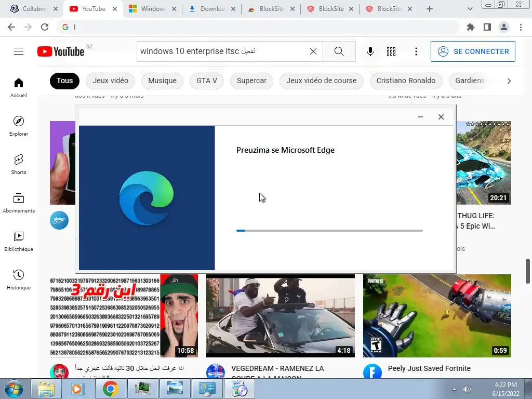
Task: Open the VEGEDREAM video thumbnail
Action: pyautogui.click(x=280, y=315)
